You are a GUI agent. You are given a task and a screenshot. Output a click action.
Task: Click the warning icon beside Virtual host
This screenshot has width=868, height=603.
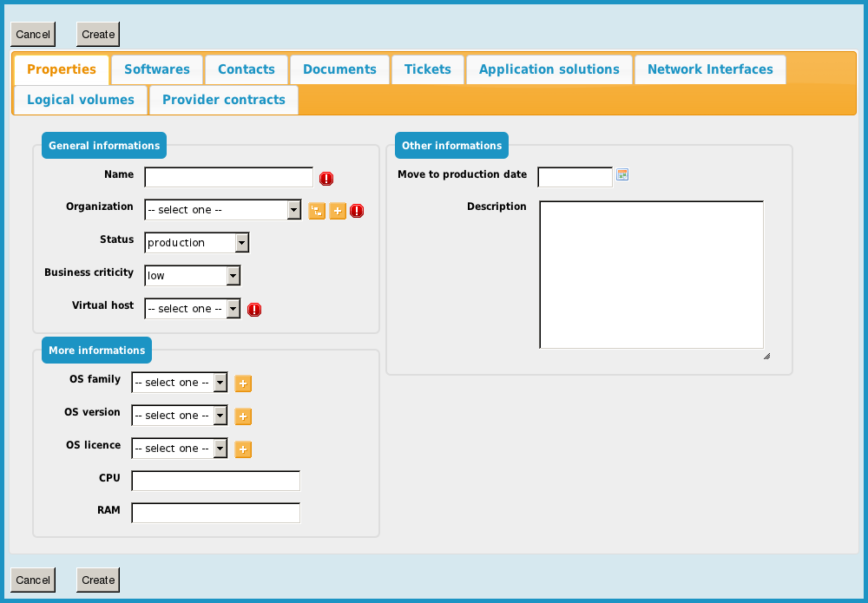coord(254,310)
